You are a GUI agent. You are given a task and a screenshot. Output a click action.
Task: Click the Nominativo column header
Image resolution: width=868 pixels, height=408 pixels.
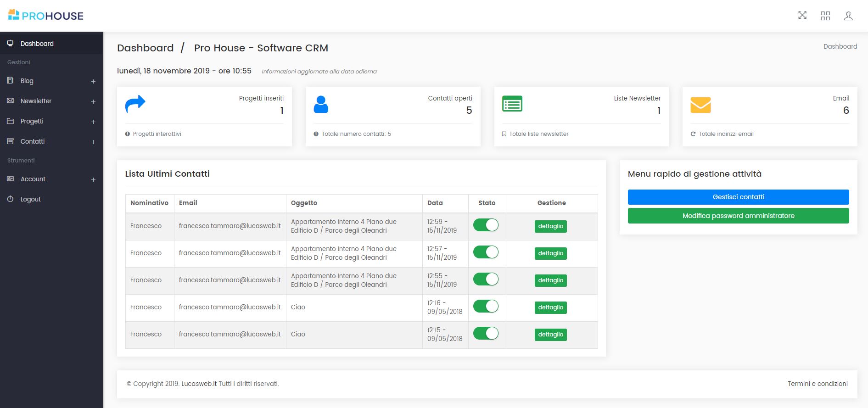[x=149, y=203]
